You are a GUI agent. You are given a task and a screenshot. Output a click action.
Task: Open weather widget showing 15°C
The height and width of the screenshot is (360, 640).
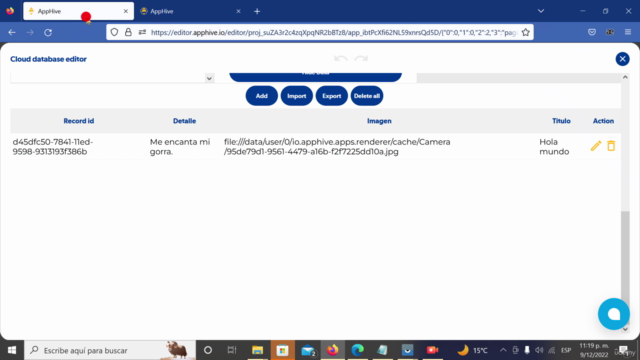472,350
